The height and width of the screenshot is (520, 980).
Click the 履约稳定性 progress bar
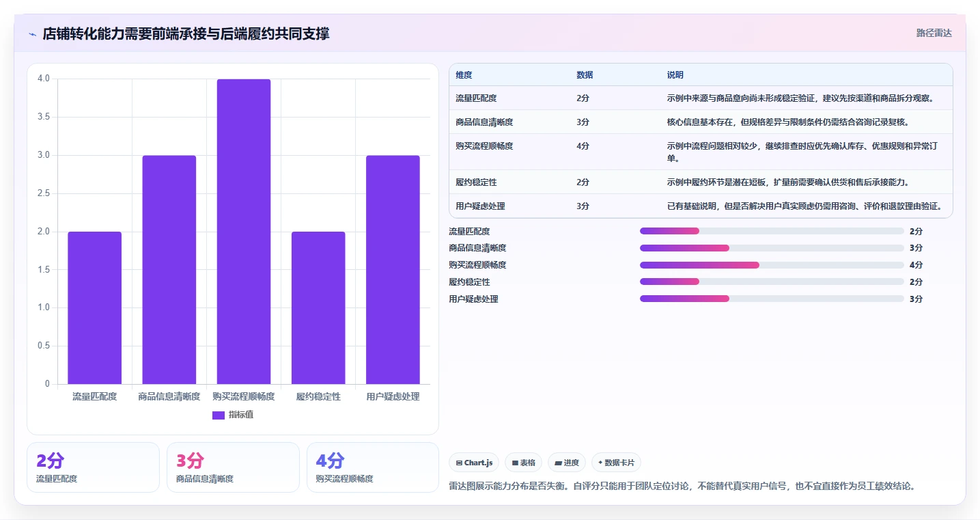[772, 282]
